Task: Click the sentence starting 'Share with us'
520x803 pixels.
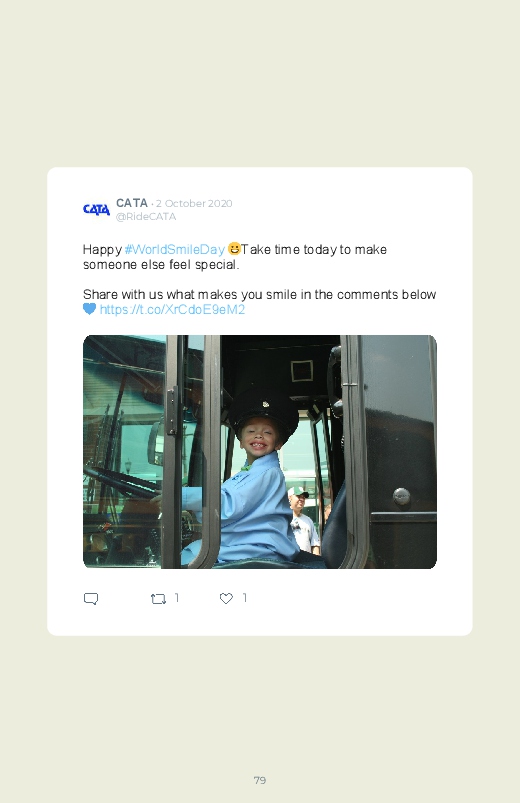Action: (259, 294)
